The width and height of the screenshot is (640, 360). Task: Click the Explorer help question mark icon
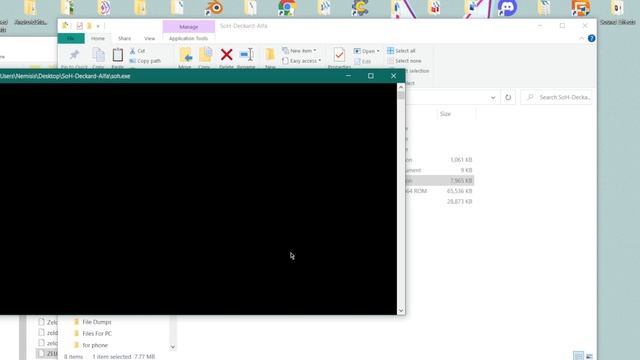[591, 38]
